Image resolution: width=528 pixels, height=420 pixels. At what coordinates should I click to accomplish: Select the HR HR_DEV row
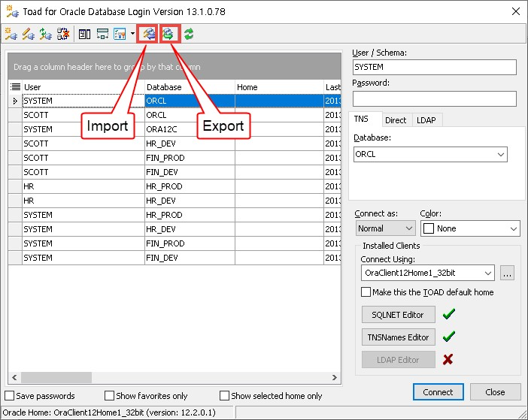(174, 201)
